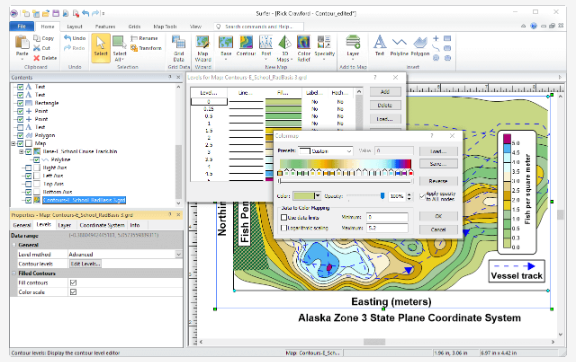Click the Reverse button in Colormap
The height and width of the screenshot is (362, 576).
[x=438, y=181]
